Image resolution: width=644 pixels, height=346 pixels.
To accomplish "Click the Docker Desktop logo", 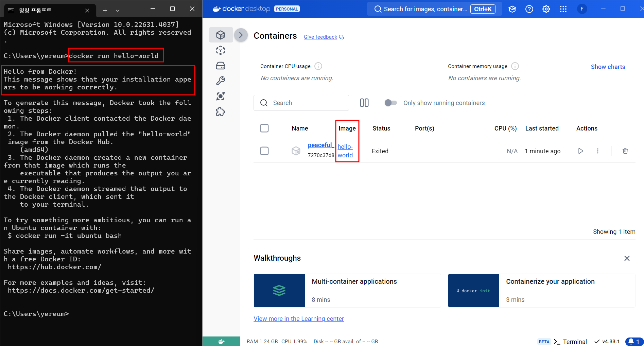I will [241, 9].
